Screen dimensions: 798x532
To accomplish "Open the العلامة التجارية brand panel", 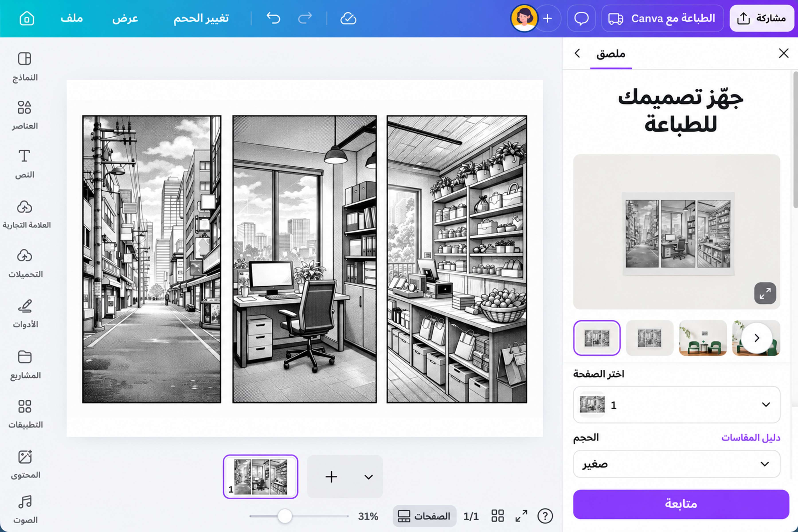I will click(x=26, y=214).
